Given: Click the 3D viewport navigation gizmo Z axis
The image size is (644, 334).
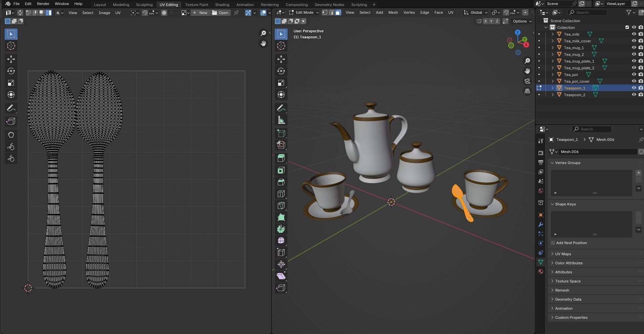Looking at the screenshot, I should coord(518,32).
